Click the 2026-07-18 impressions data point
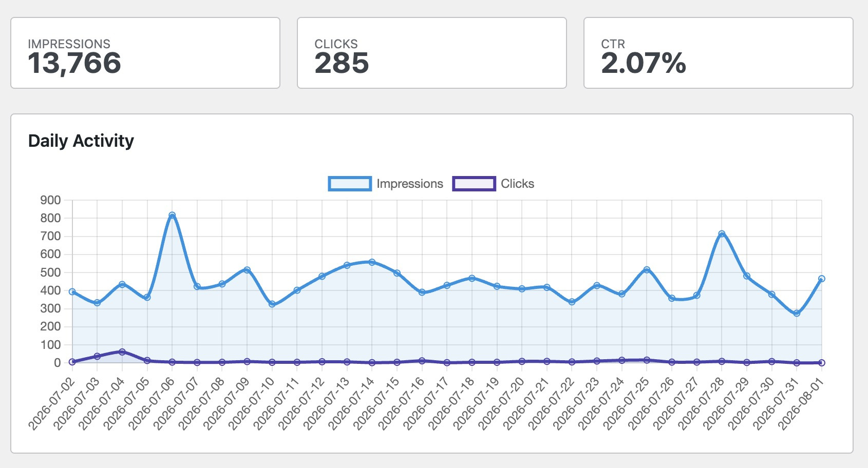Viewport: 868px width, 468px height. [x=472, y=278]
